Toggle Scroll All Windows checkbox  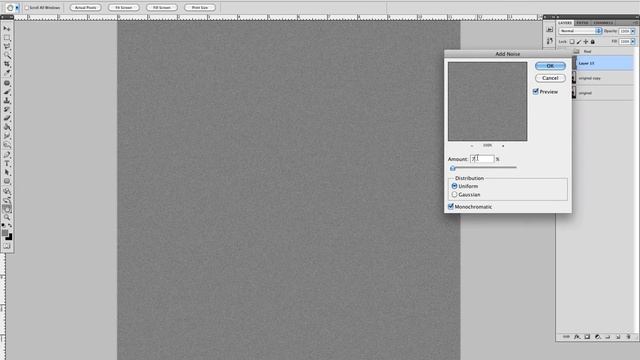27,7
